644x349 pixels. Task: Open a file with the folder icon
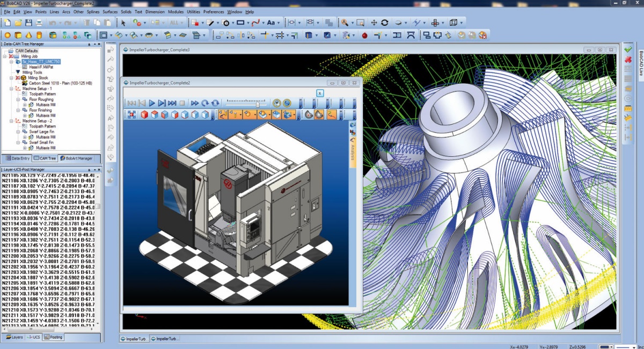pos(18,23)
